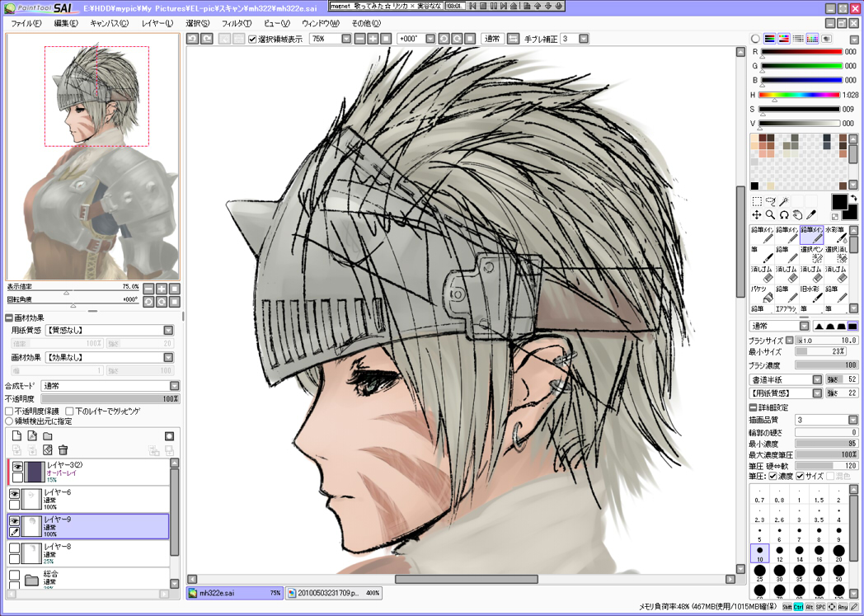
Task: Click the 通常 button in top toolbar
Action: (492, 39)
